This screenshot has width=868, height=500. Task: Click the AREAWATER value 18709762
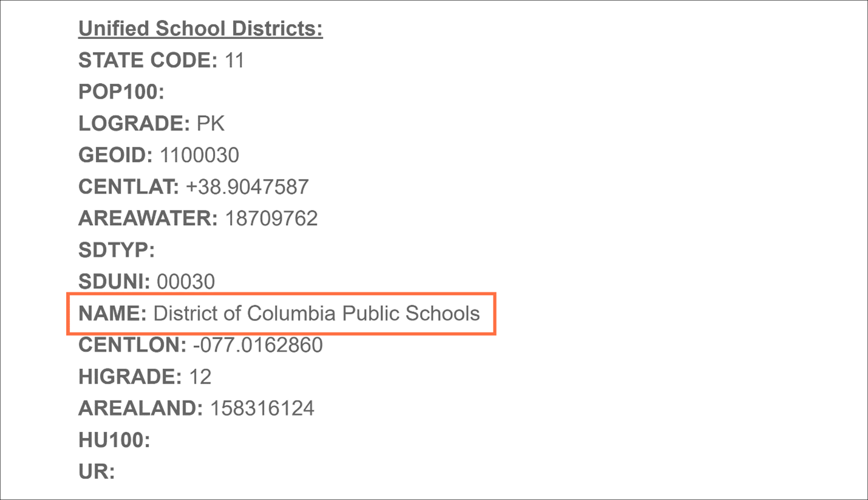tap(271, 218)
